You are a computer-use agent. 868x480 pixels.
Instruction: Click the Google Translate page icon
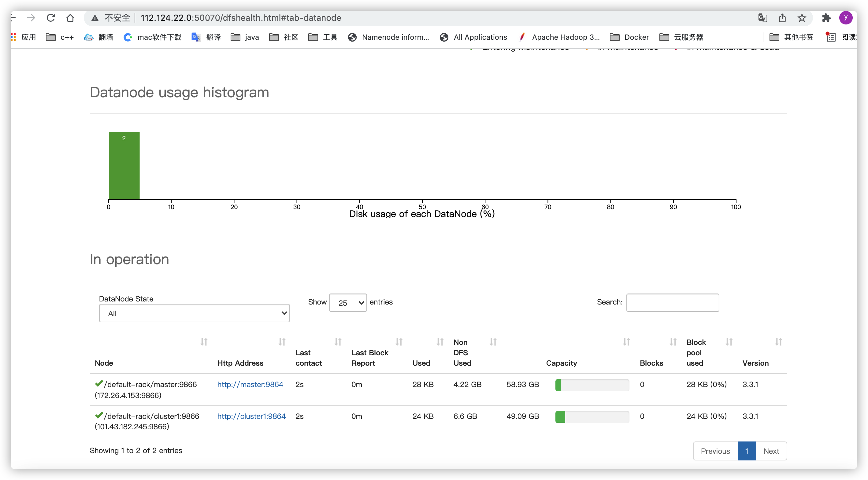click(762, 18)
